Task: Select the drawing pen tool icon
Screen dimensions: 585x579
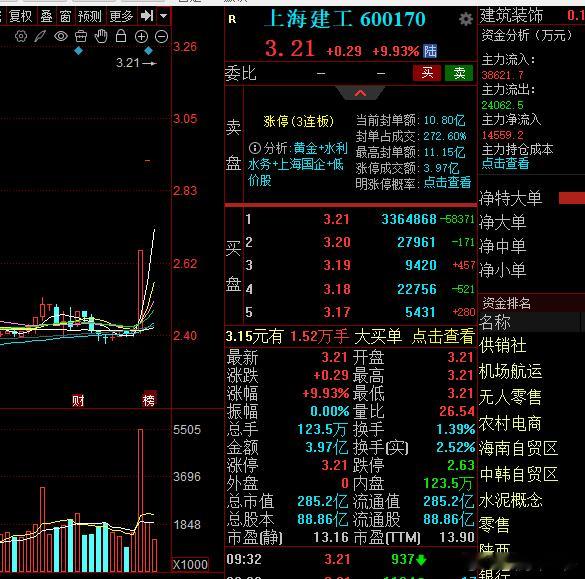Action: point(40,37)
